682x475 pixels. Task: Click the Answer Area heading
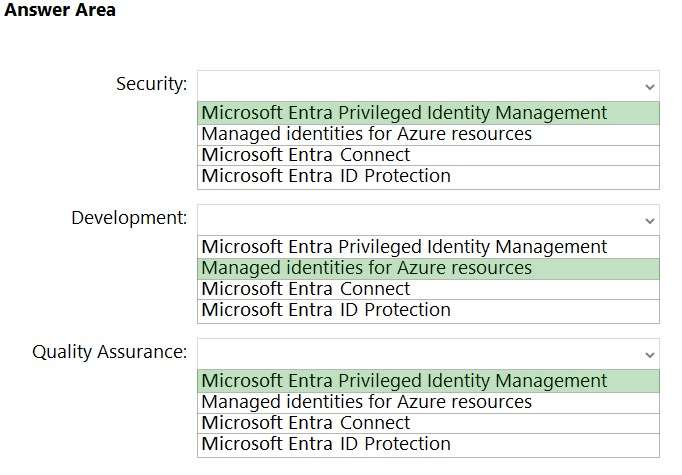pos(60,10)
